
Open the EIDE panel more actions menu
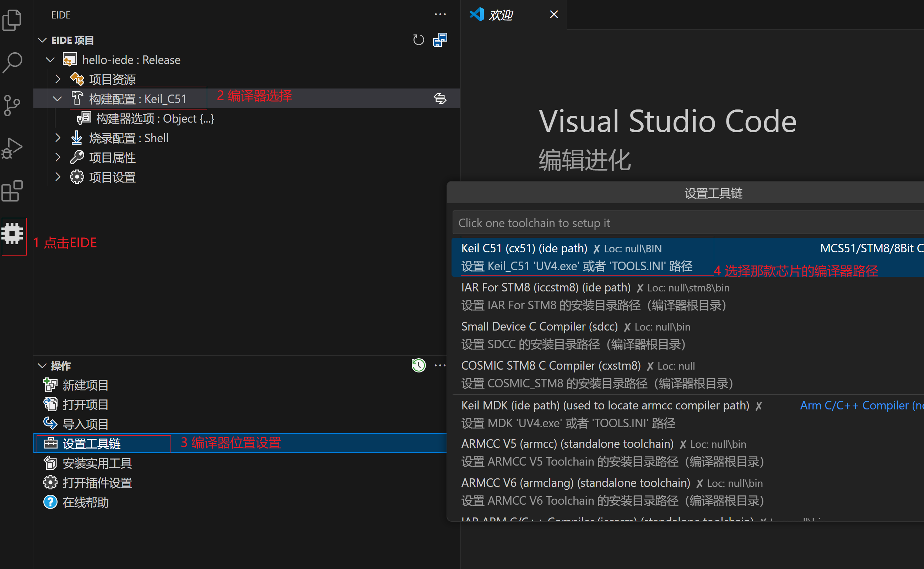[440, 15]
